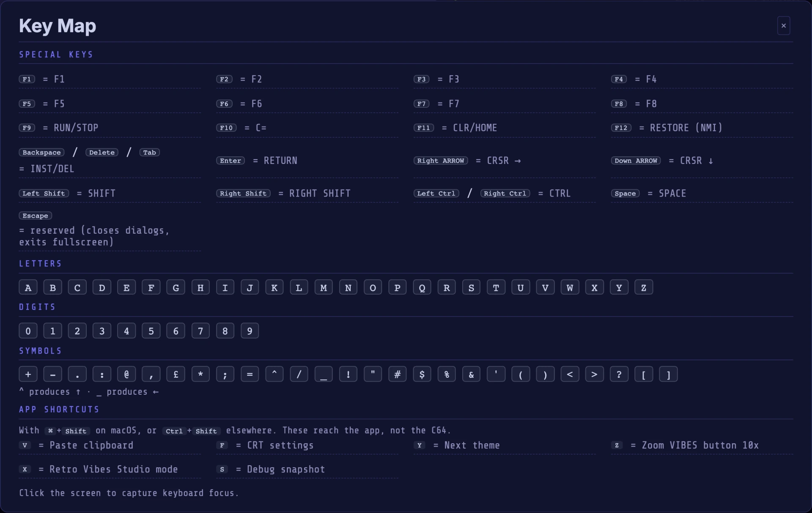
Task: Click the plus symbol key cap
Action: (28, 374)
